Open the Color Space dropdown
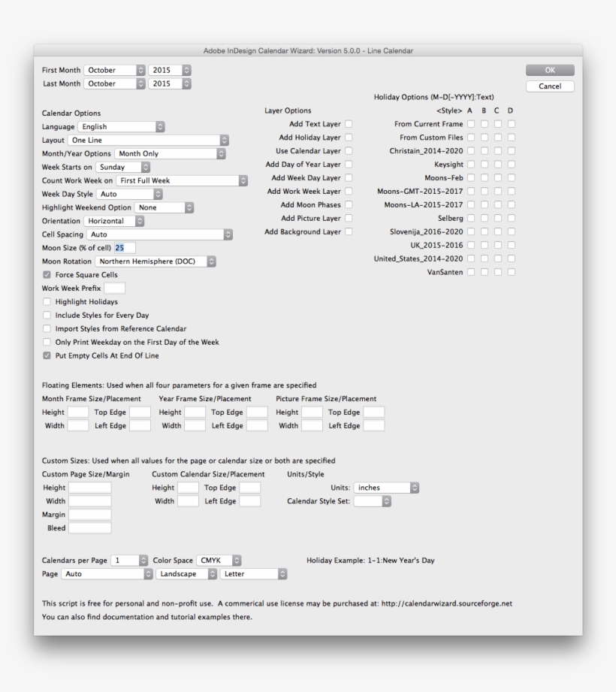616x692 pixels. [218, 559]
